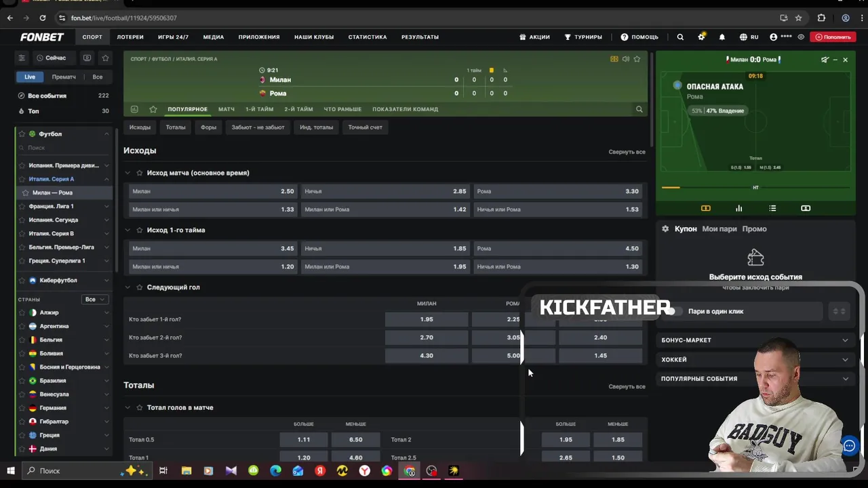Favorite Футбол sport in the sidebar

(22, 134)
